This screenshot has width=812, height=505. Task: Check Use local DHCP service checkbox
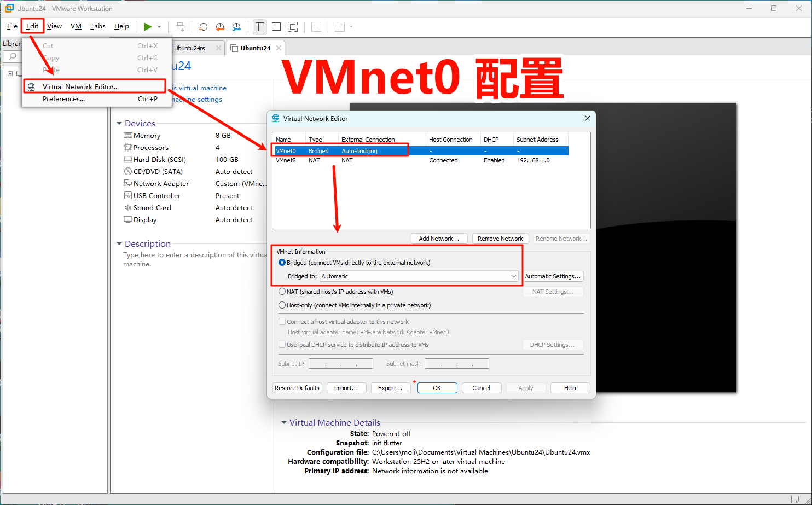[x=282, y=345]
